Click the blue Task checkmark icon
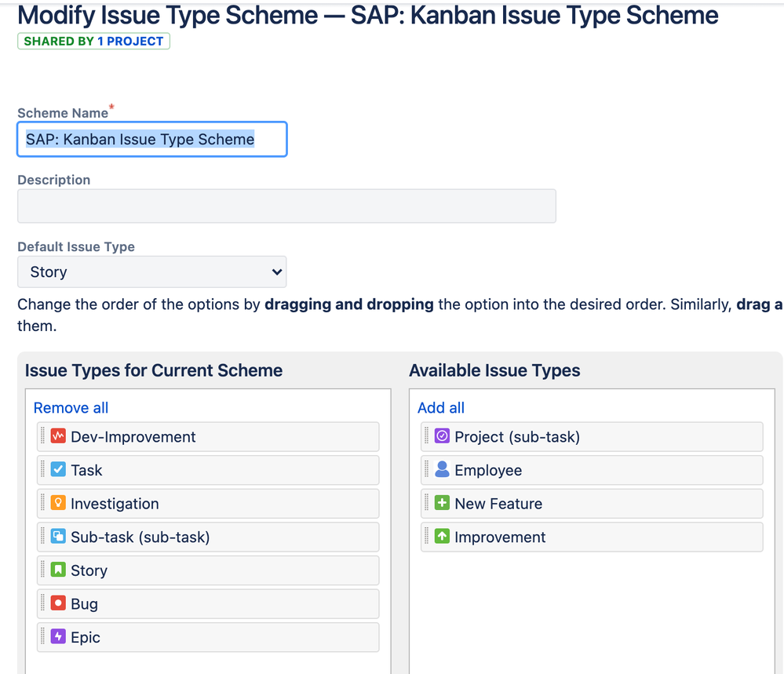 pos(58,470)
